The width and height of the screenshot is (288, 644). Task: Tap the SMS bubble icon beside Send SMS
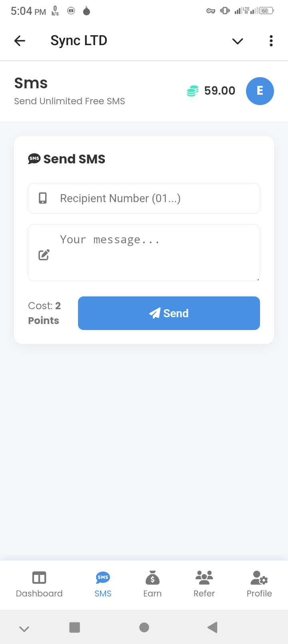pos(34,159)
